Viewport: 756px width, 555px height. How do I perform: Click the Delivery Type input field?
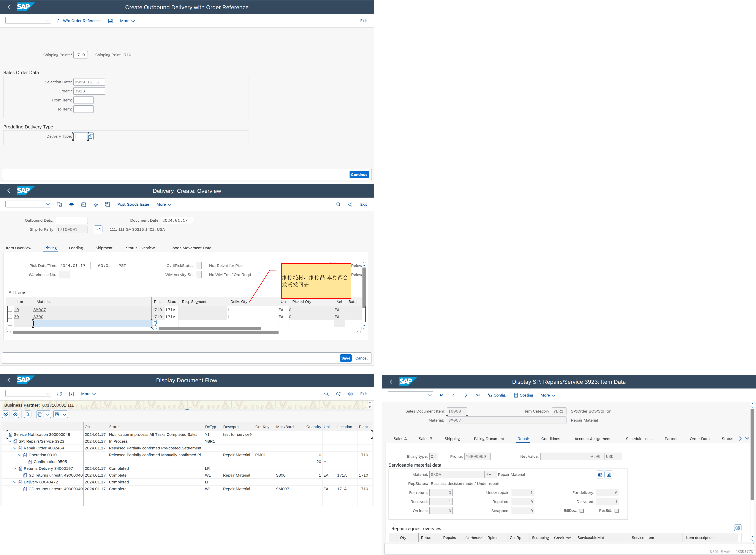tap(81, 136)
